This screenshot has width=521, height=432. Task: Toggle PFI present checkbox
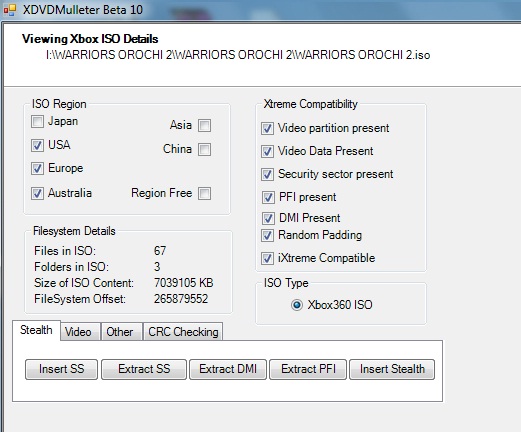pos(268,197)
